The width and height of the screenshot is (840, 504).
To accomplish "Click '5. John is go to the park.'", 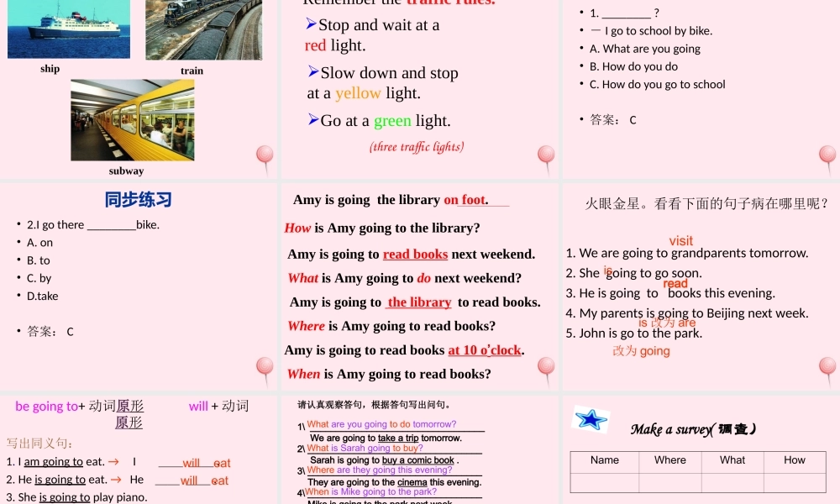I will 633,333.
